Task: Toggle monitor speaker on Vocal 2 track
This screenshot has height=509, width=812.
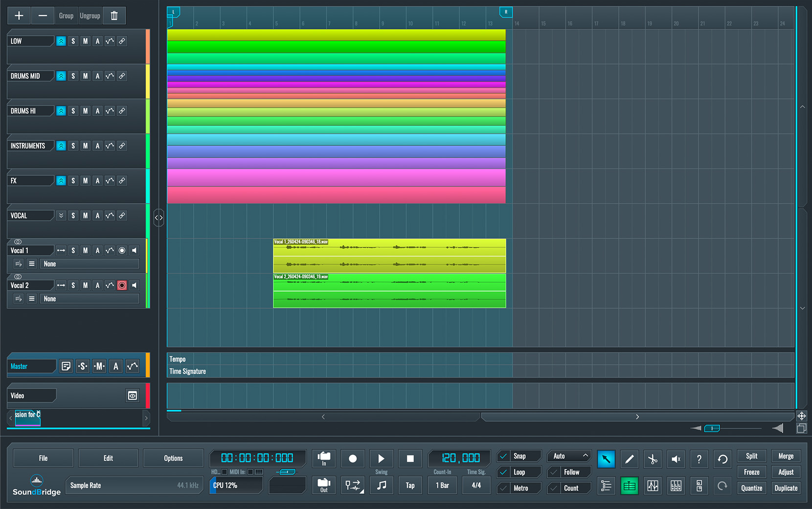Action: pyautogui.click(x=134, y=285)
